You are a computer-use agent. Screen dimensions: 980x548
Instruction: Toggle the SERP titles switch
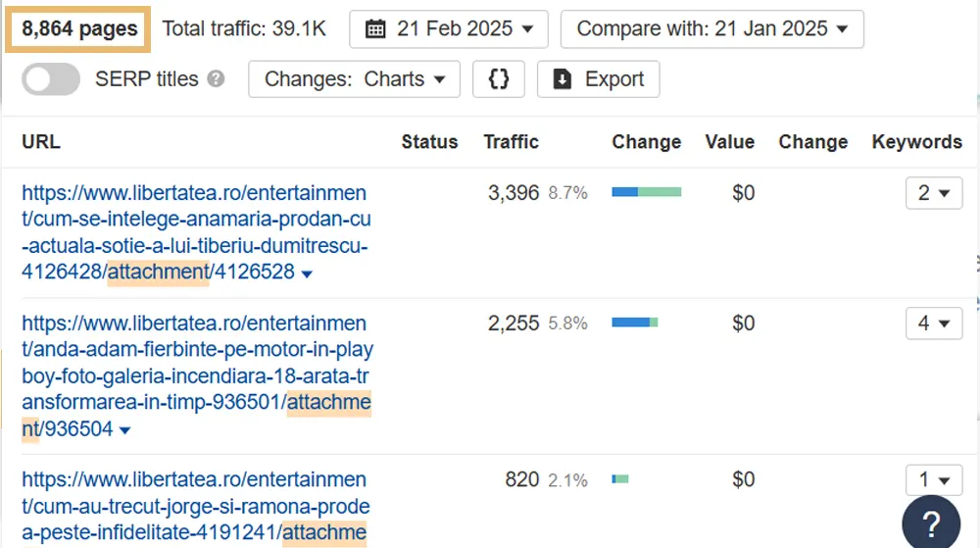51,79
